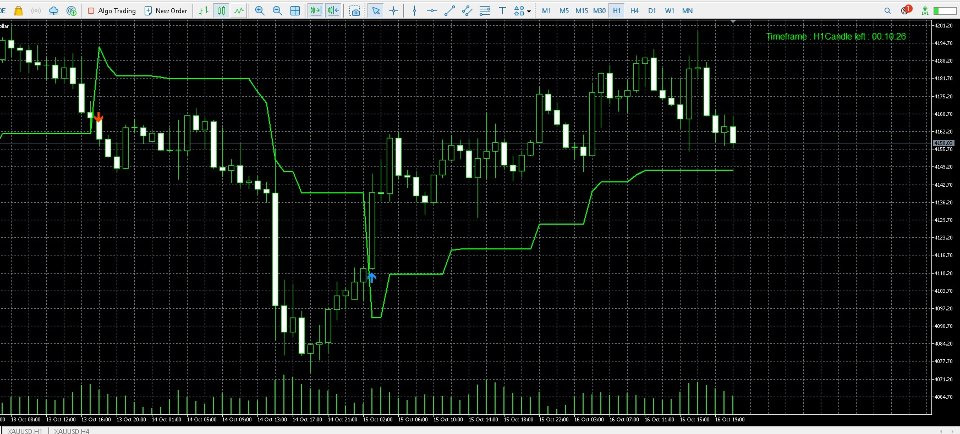Select the crosshair tool
Image resolution: width=960 pixels, height=434 pixels.
(x=393, y=10)
